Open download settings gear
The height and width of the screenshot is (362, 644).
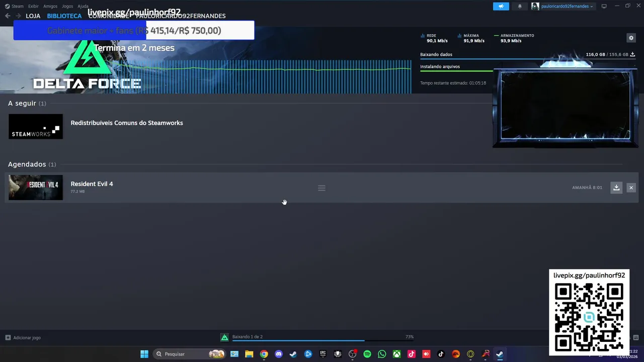click(x=631, y=38)
